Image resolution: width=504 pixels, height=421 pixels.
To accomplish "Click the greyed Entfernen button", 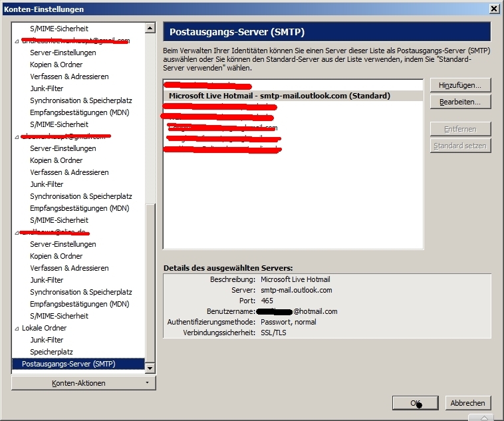I will [460, 129].
